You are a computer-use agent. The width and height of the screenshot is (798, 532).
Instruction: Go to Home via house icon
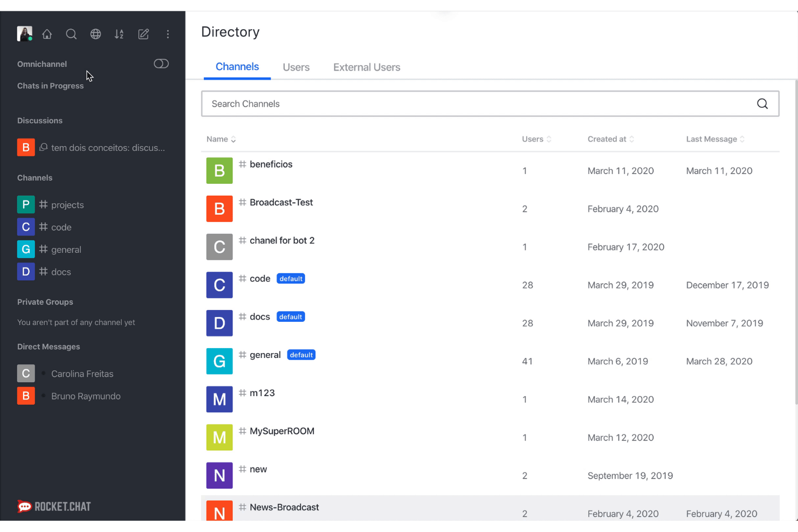pos(47,34)
